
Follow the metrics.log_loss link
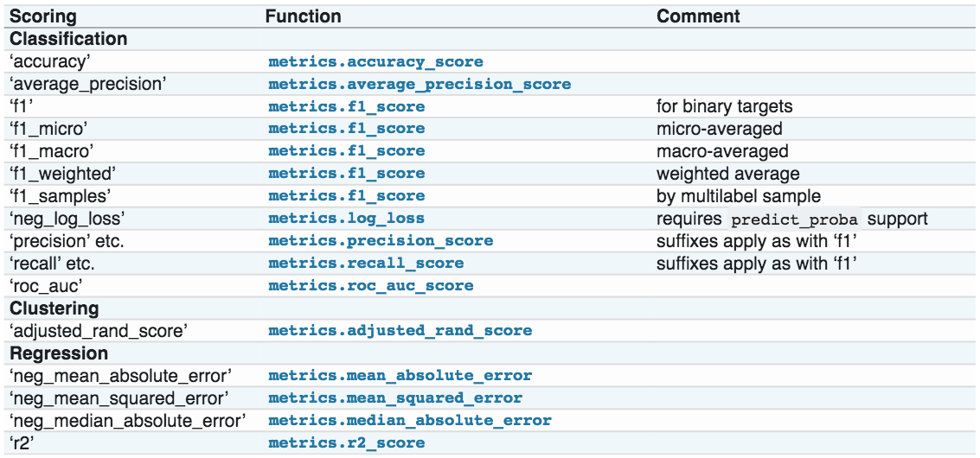[x=346, y=219]
